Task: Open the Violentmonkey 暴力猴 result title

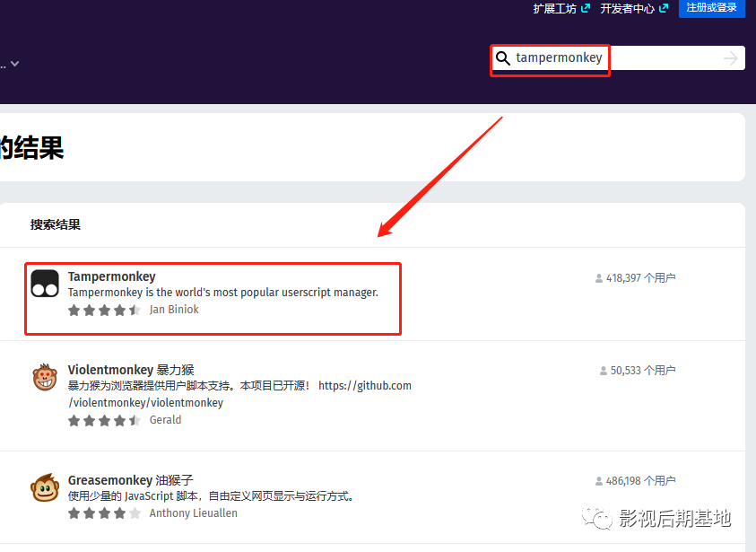Action: (131, 370)
